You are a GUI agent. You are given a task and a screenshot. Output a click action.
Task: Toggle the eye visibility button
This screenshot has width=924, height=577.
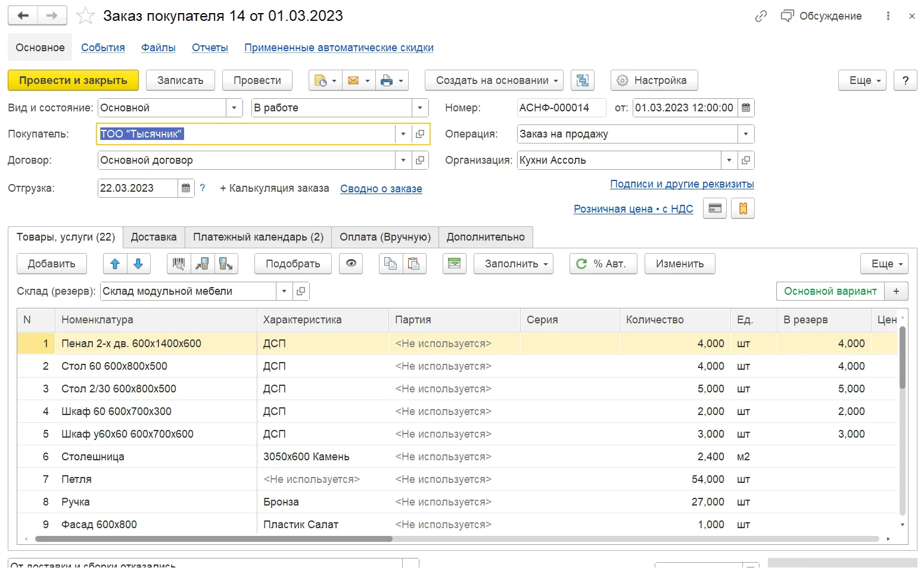(351, 264)
